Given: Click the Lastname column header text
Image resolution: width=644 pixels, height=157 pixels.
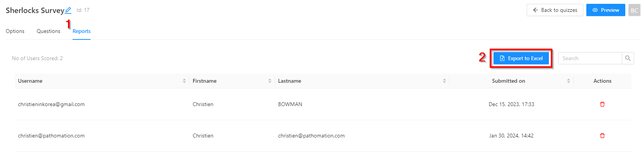Looking at the screenshot, I should point(290,81).
